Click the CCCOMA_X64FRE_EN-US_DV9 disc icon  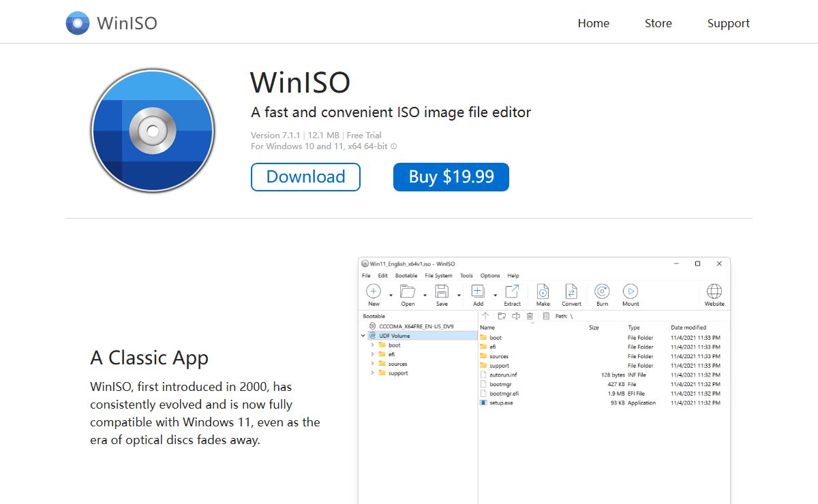pos(372,326)
